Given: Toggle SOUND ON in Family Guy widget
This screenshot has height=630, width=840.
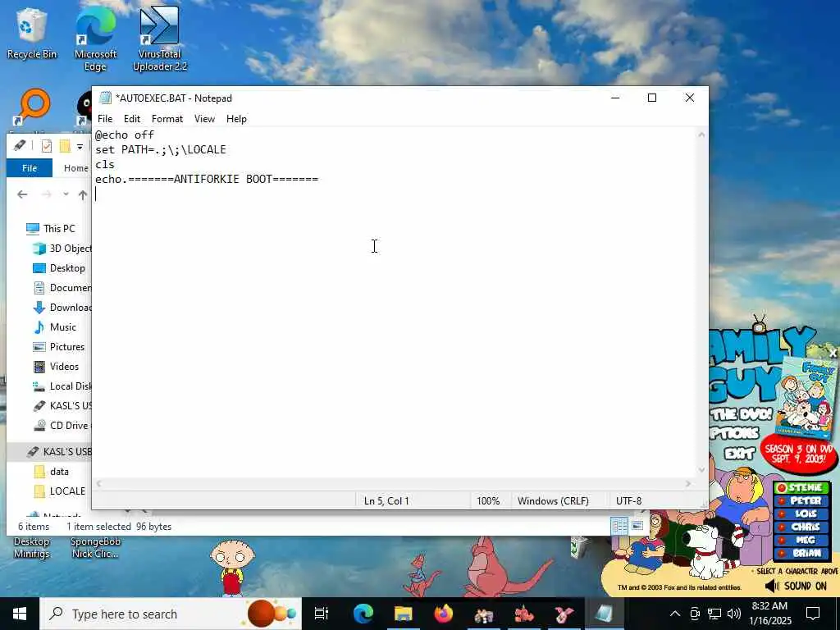Looking at the screenshot, I should point(797,586).
